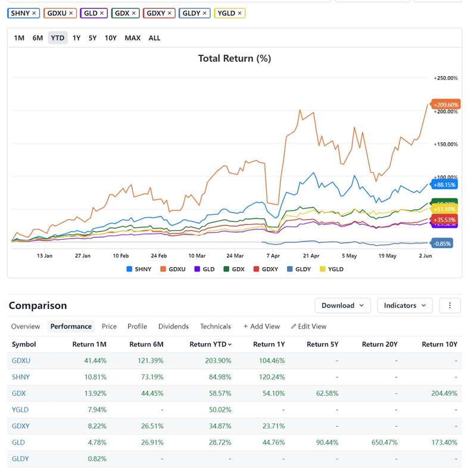The image size is (471, 476).
Task: Open the SHNY symbol link in table
Action: coord(21,377)
